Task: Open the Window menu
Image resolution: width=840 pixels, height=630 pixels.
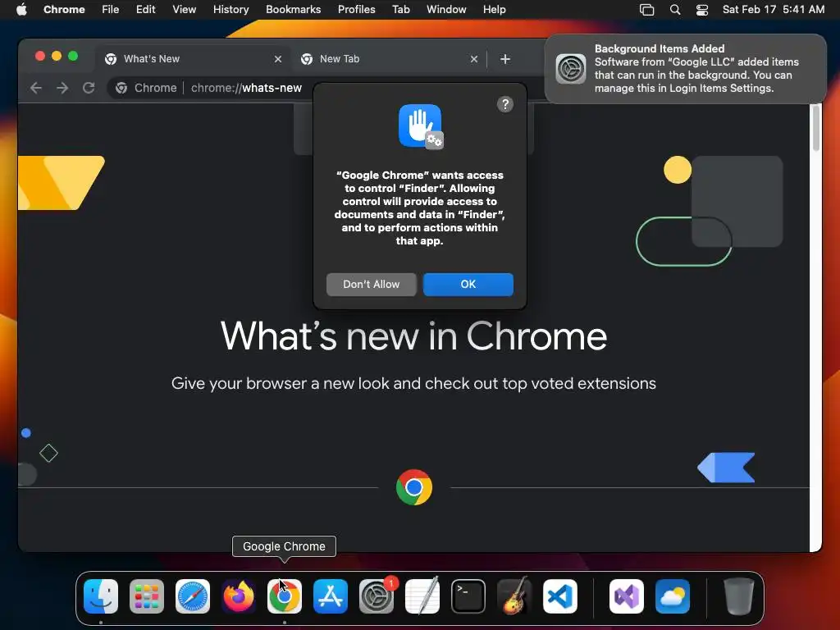Action: [445, 10]
